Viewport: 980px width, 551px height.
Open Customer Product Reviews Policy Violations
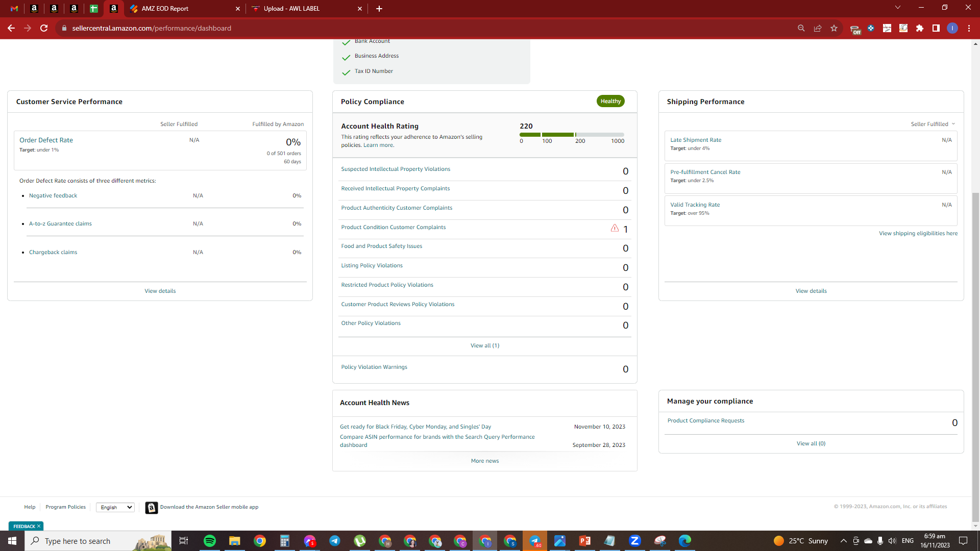(x=398, y=304)
